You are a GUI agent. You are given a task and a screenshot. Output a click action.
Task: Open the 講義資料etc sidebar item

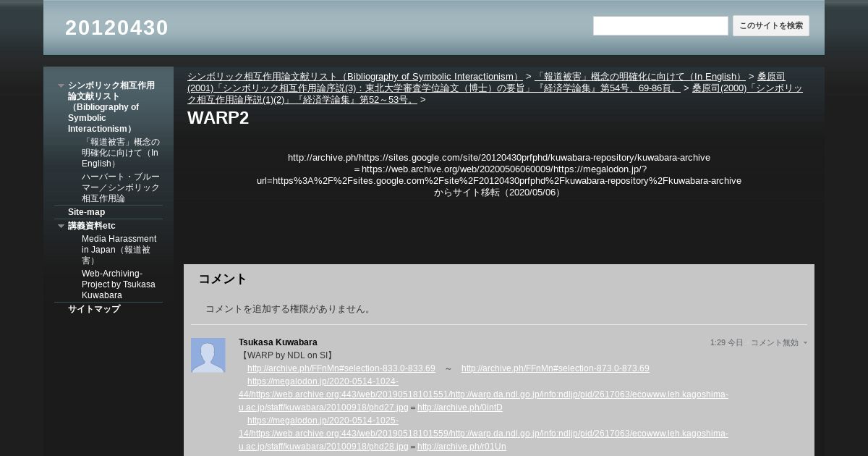click(x=92, y=226)
